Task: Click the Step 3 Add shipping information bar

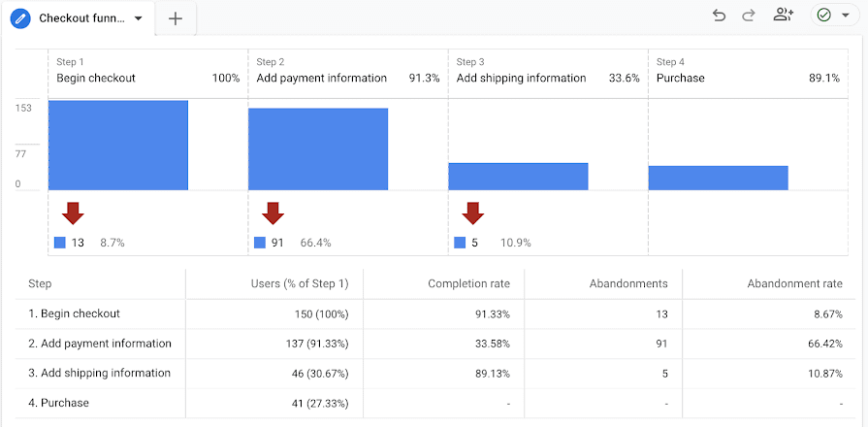Action: (518, 177)
